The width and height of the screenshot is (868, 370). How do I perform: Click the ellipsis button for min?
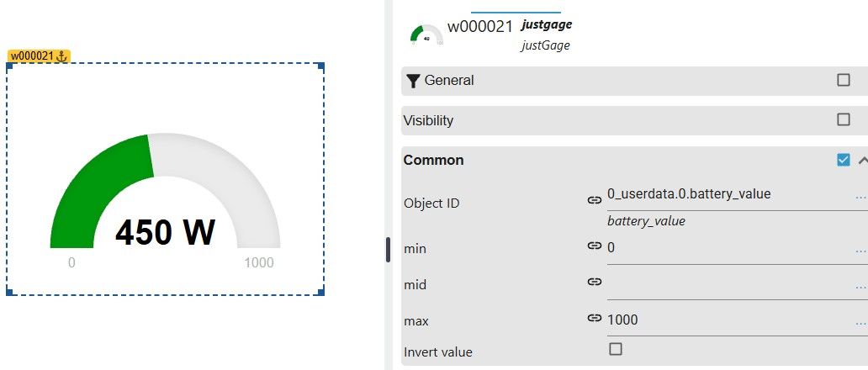(860, 251)
